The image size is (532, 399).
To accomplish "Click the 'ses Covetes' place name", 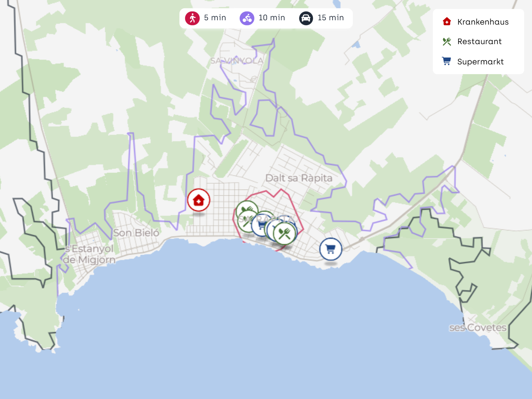I will 478,328.
